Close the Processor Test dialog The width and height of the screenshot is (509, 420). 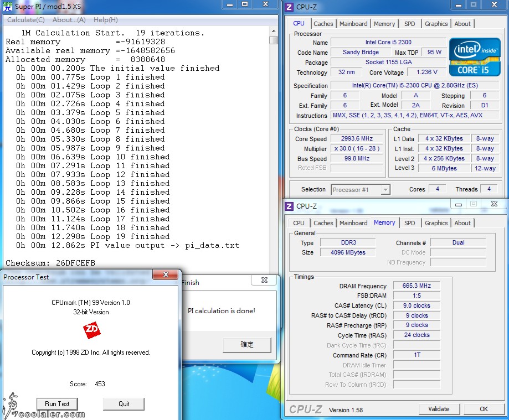click(x=166, y=274)
